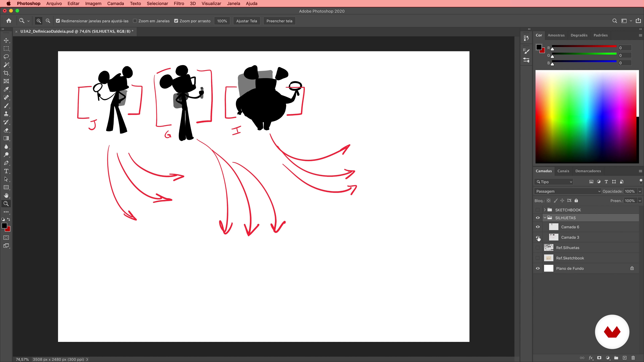The width and height of the screenshot is (644, 362).
Task: Hide the SILHUETAS group
Action: click(538, 218)
